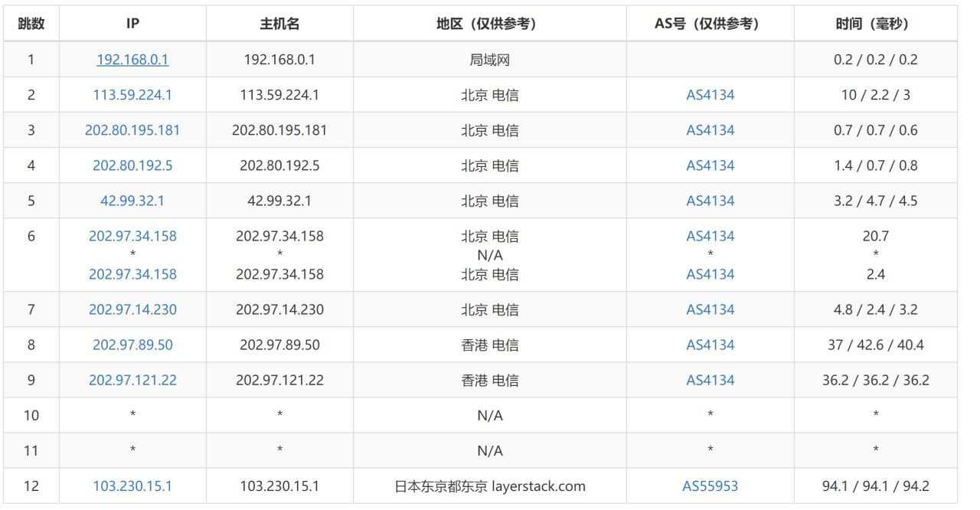
Task: Click the IP column header
Action: tap(132, 24)
